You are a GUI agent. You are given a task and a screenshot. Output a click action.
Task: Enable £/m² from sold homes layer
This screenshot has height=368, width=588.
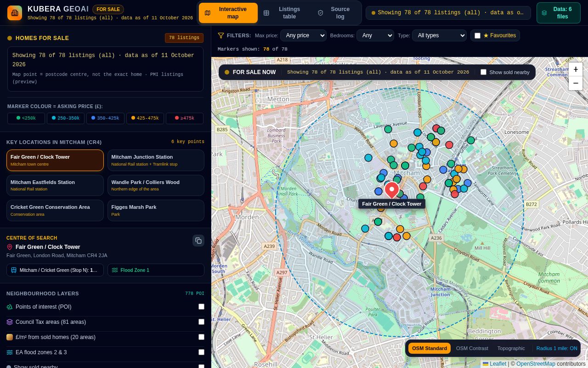(x=201, y=337)
